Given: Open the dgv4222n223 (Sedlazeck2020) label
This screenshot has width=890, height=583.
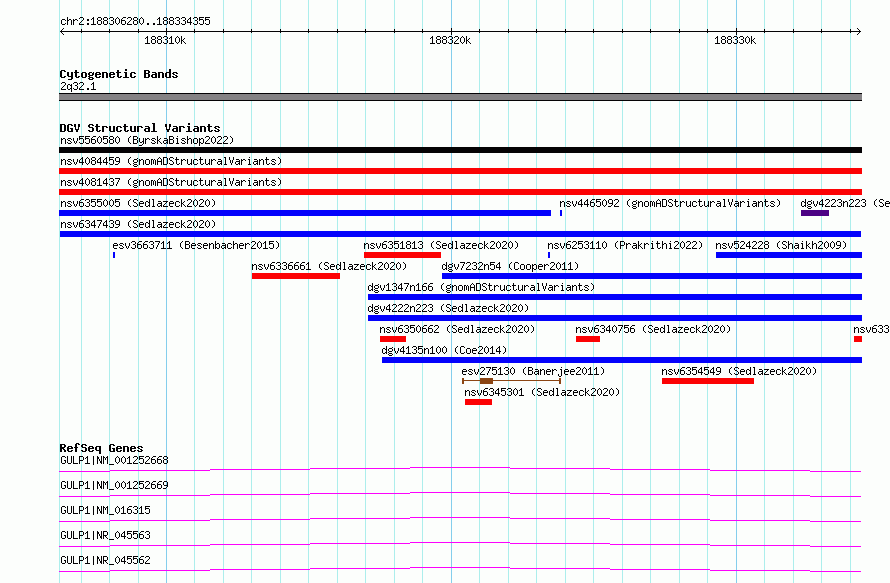Looking at the screenshot, I should [x=448, y=308].
